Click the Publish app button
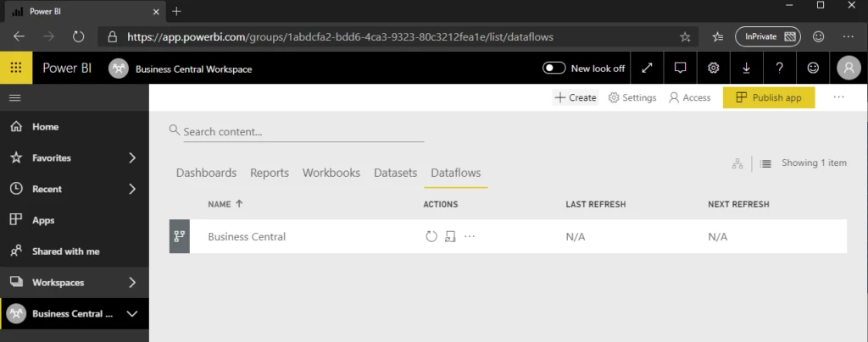868x342 pixels. click(769, 97)
